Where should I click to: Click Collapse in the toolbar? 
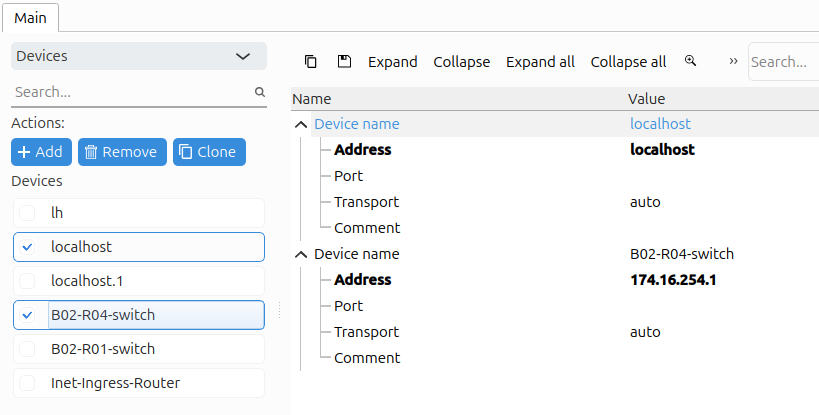pyautogui.click(x=462, y=62)
